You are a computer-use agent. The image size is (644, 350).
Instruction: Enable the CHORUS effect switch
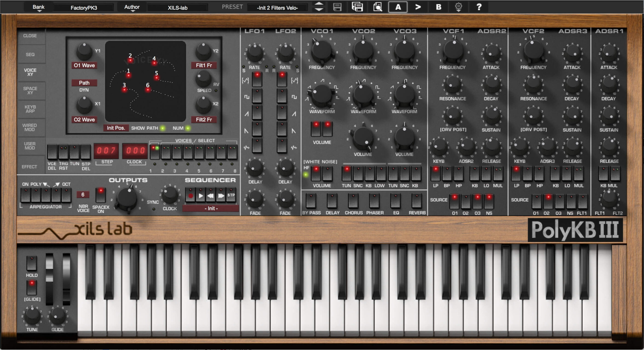[x=353, y=200]
